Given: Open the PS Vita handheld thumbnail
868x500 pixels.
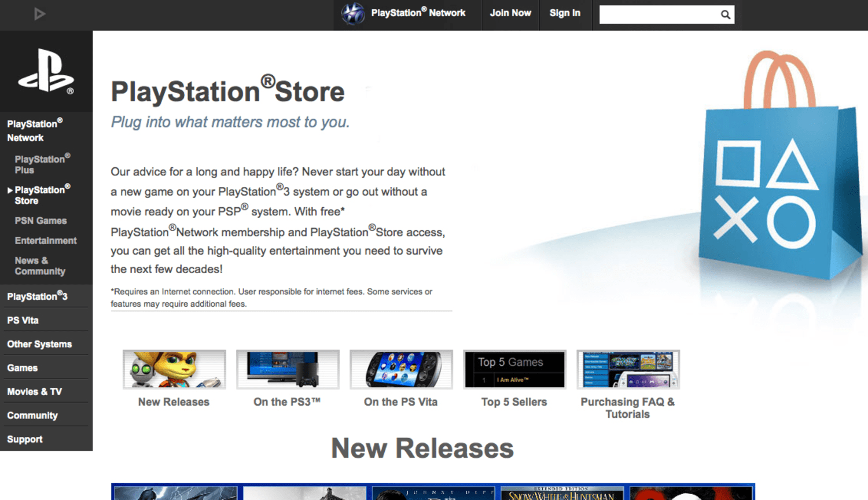Looking at the screenshot, I should click(x=401, y=369).
